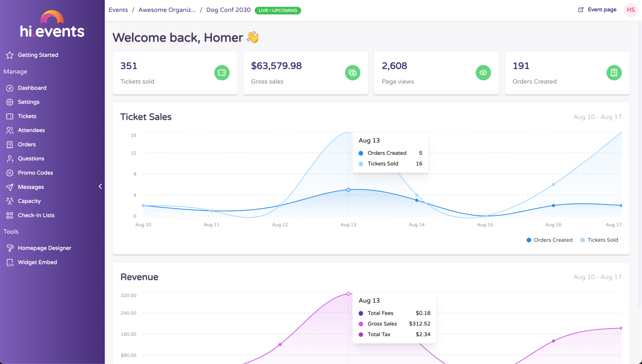This screenshot has height=364, width=642.
Task: Click the eye icon on Page views card
Action: click(483, 72)
